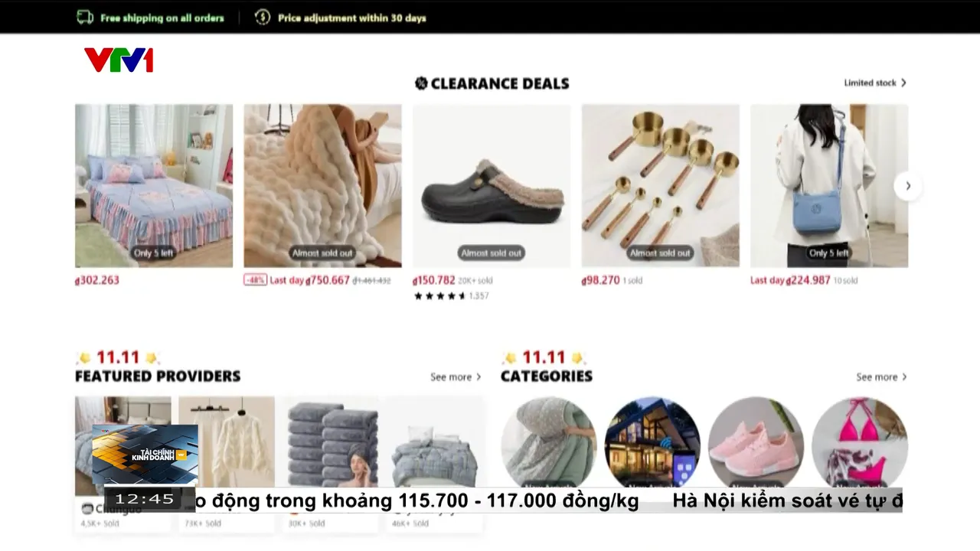The width and height of the screenshot is (980, 551).
Task: Expand Limited stock chevron link
Action: tap(875, 83)
